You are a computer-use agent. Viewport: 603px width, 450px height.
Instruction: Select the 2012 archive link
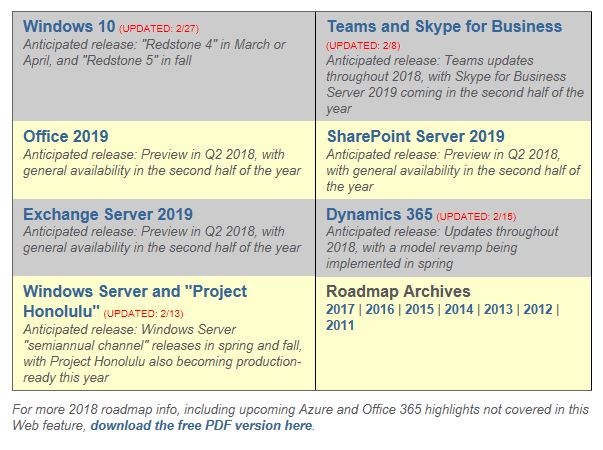pyautogui.click(x=537, y=309)
